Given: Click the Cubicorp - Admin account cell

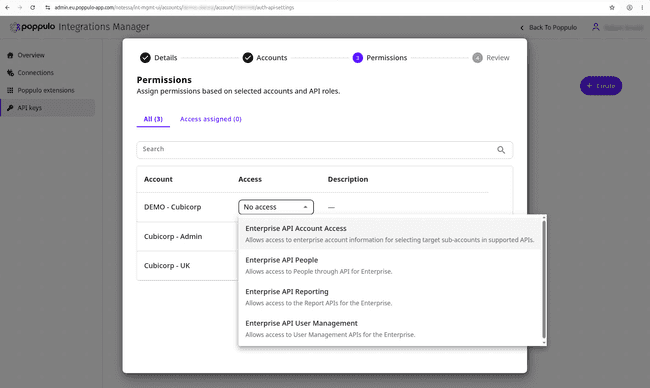Looking at the screenshot, I should pos(173,236).
